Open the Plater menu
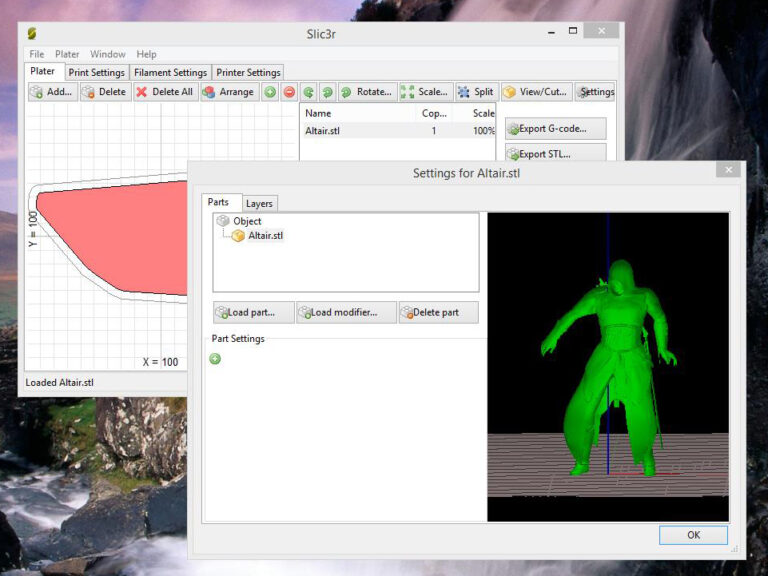Viewport: 768px width, 576px height. (x=67, y=54)
